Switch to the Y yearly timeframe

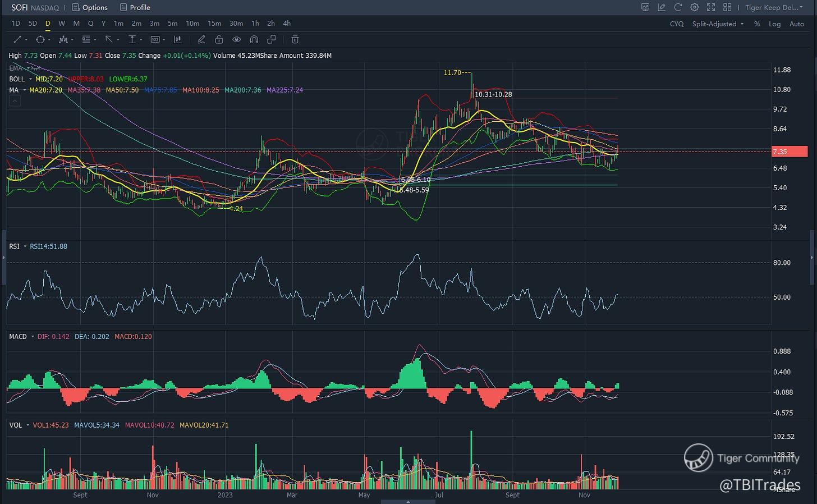(x=104, y=24)
